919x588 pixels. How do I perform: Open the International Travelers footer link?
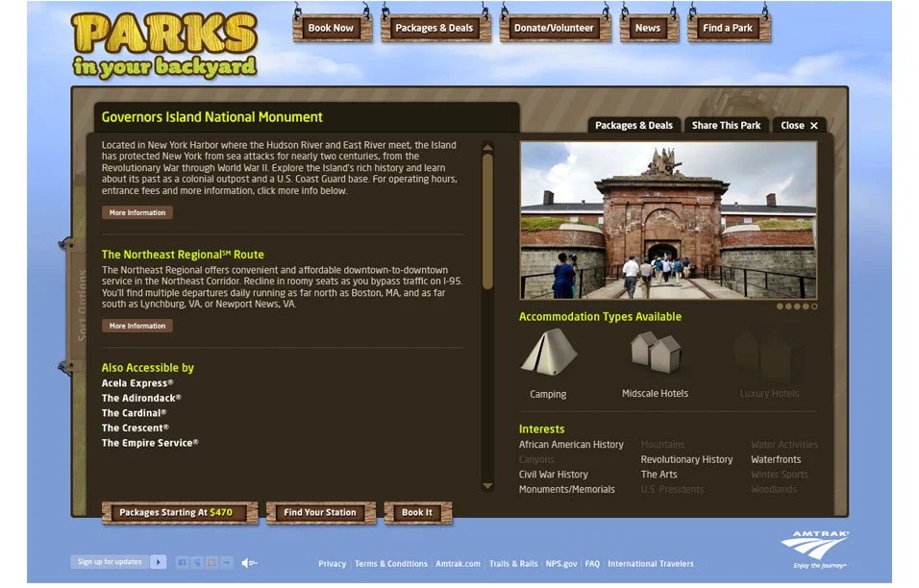click(651, 564)
